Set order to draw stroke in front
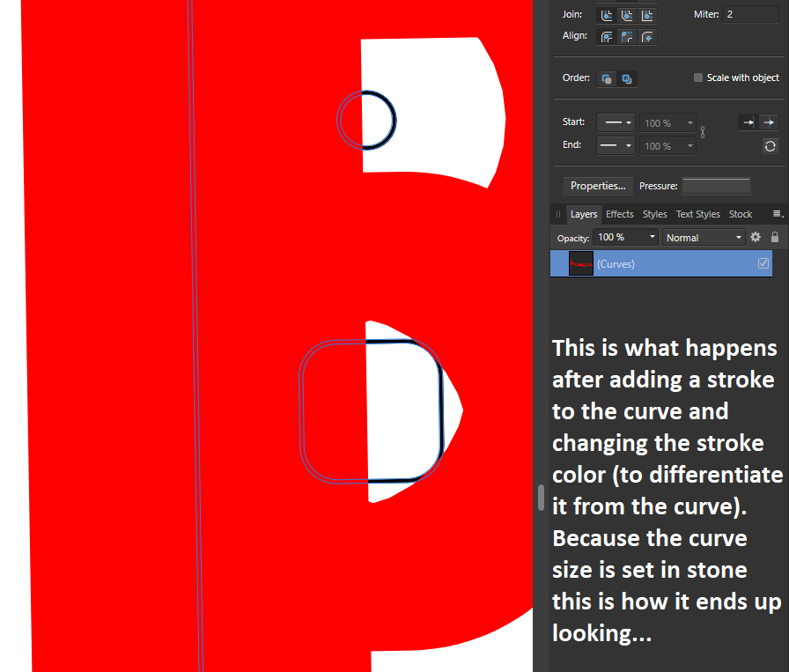Image resolution: width=789 pixels, height=672 pixels. click(627, 79)
